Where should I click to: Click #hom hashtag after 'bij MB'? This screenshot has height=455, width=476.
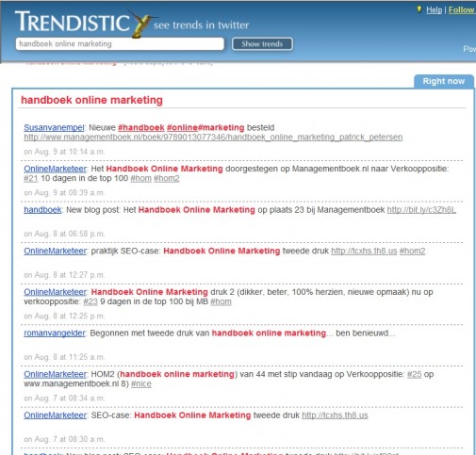[221, 301]
